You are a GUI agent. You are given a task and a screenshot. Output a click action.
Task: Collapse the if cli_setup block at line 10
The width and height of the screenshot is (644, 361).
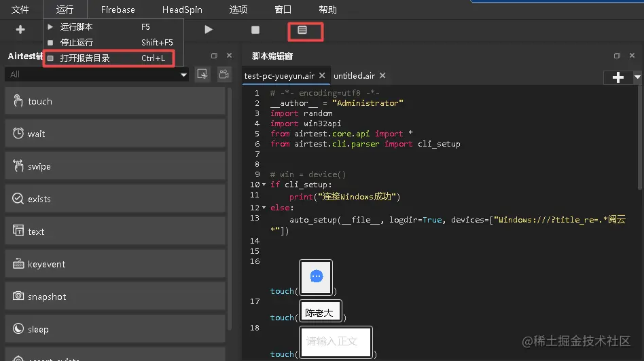click(x=264, y=185)
